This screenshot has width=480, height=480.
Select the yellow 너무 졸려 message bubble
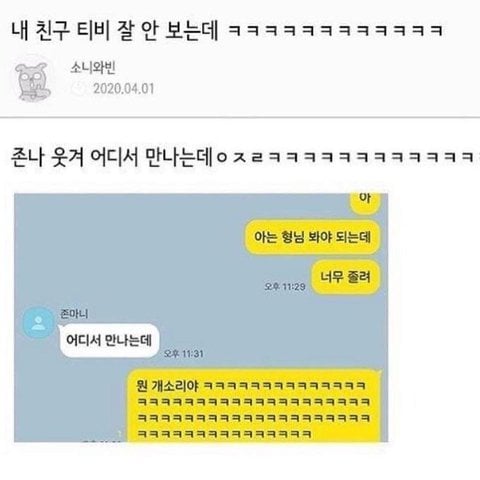pos(345,277)
